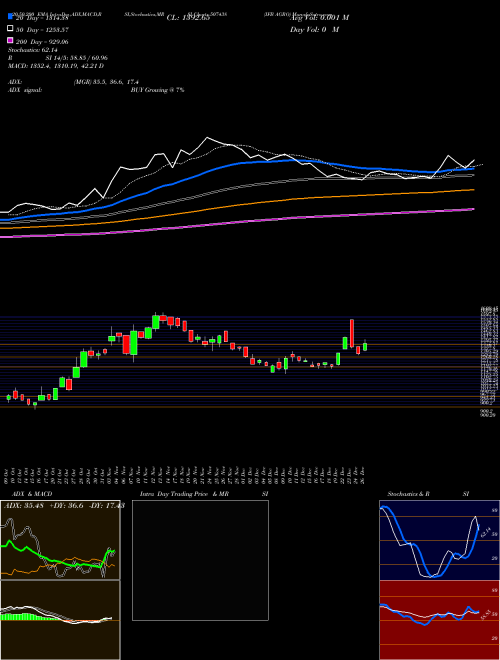Click the empty Intra Day Trading chart box
The height and width of the screenshot is (660, 500).
coord(200,560)
